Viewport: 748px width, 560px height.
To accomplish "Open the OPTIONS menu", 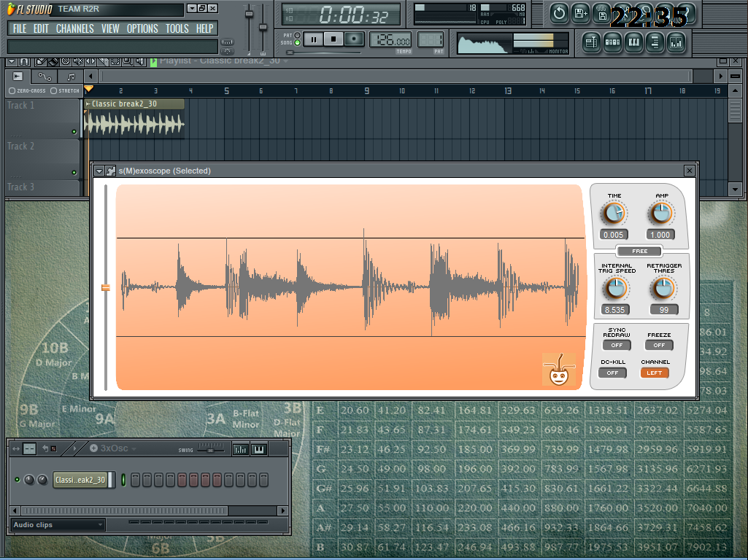I will (142, 28).
